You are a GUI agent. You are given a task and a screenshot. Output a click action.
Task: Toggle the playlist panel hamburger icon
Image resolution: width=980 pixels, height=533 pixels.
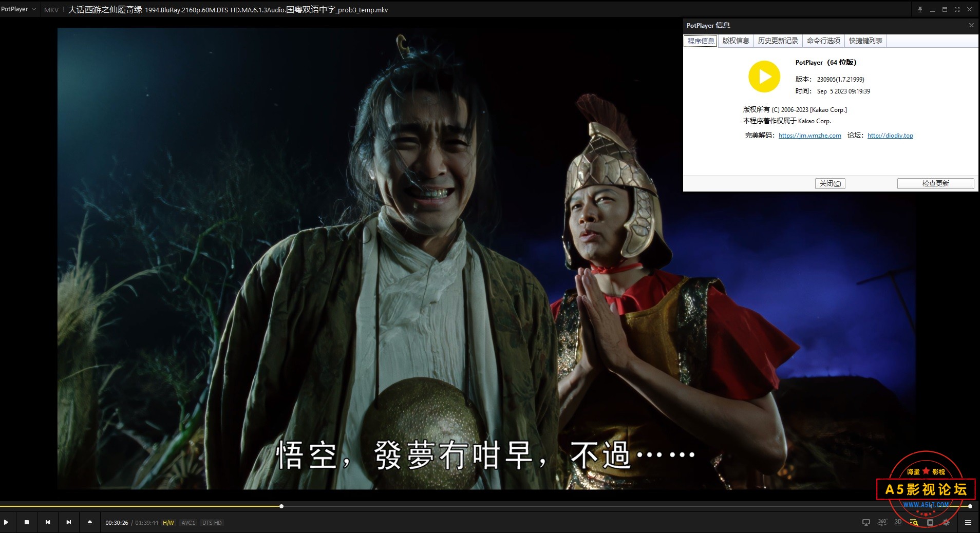pos(968,522)
